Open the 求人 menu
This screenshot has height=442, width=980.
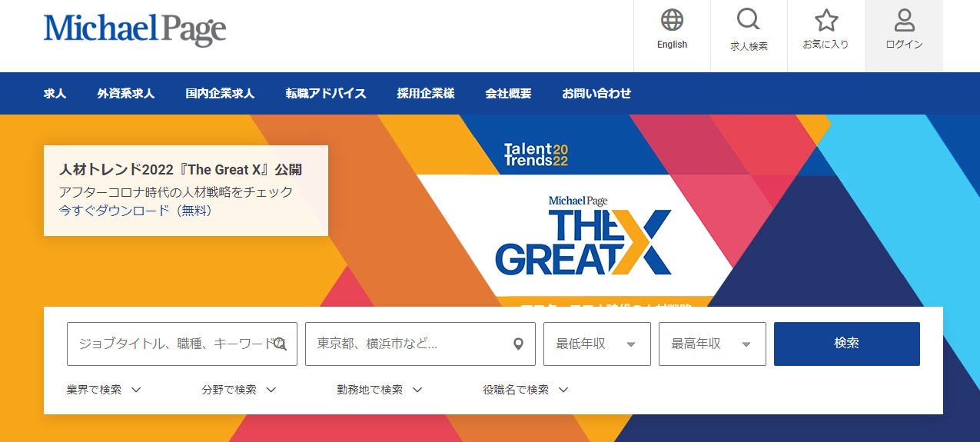(55, 94)
